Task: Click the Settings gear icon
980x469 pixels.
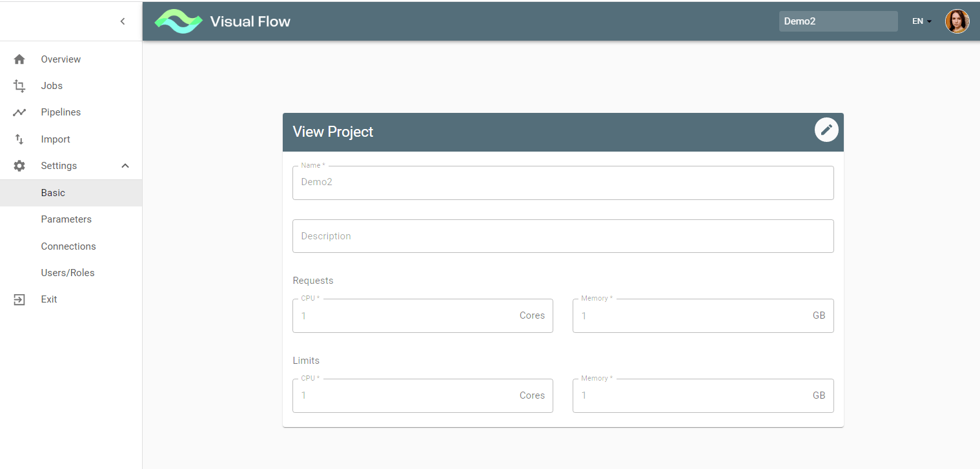Action: (x=19, y=166)
